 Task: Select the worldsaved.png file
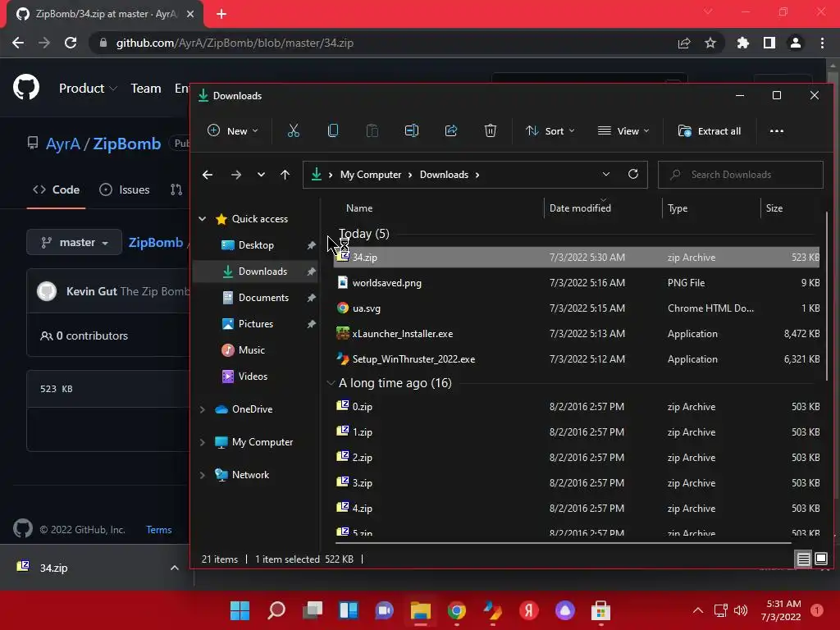pyautogui.click(x=577, y=283)
